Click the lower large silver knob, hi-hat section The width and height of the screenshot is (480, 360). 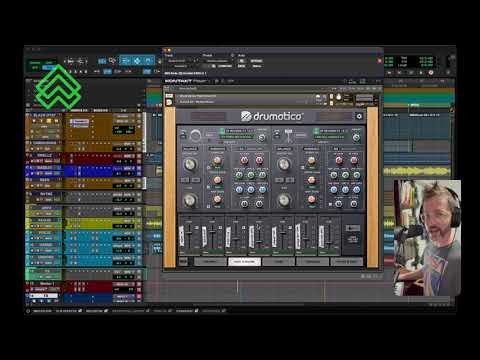pyautogui.click(x=284, y=200)
